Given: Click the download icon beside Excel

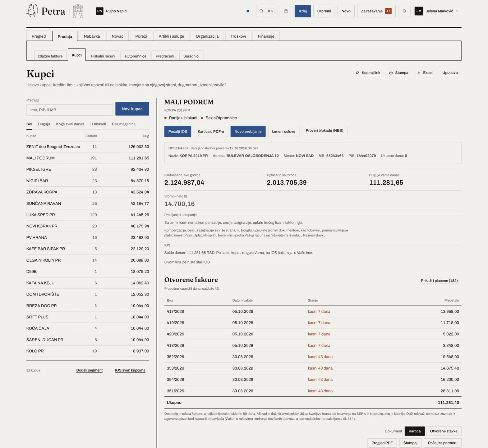Looking at the screenshot, I should pyautogui.click(x=419, y=73).
